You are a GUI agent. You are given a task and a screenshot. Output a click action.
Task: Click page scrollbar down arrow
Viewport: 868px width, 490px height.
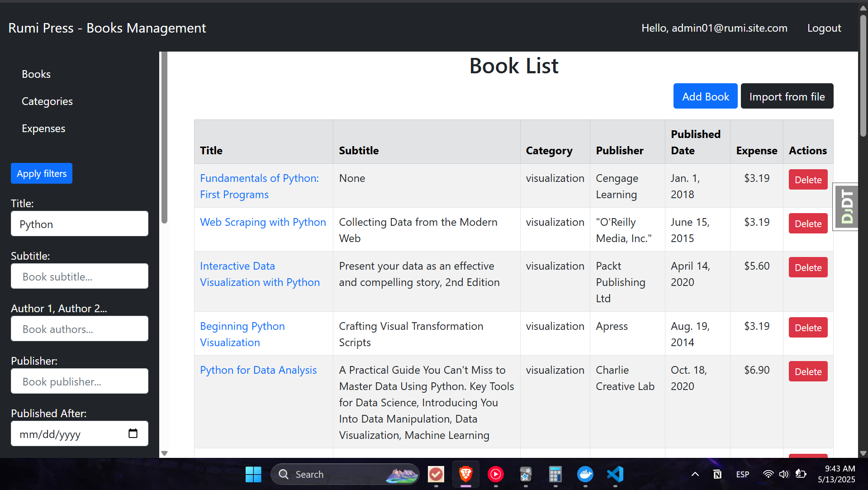click(863, 453)
